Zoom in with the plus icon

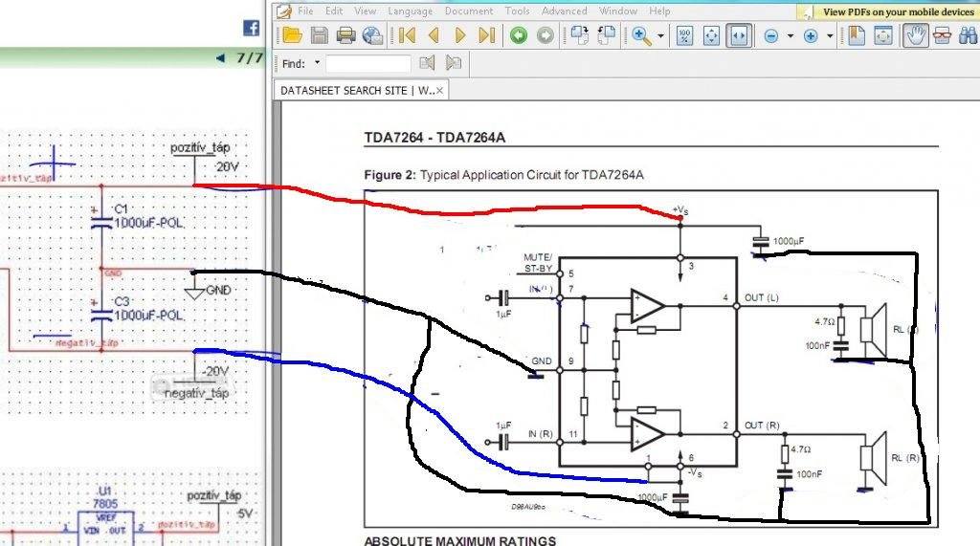pyautogui.click(x=811, y=36)
